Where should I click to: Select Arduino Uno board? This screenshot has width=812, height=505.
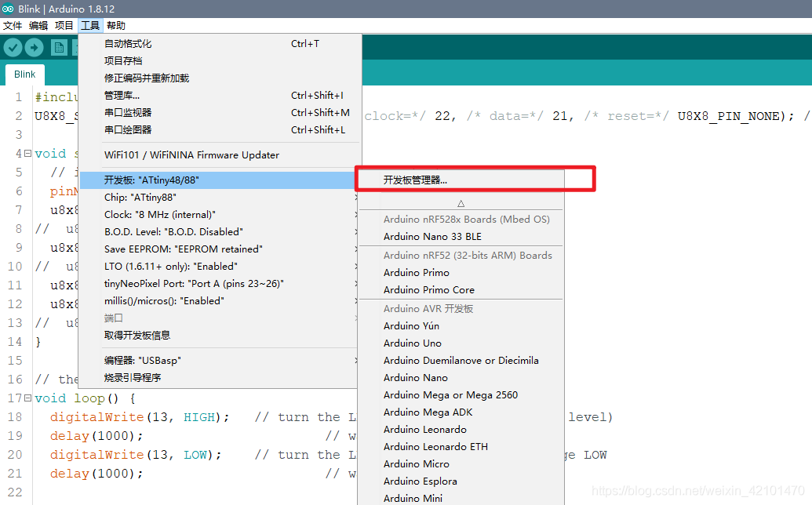coord(461,343)
